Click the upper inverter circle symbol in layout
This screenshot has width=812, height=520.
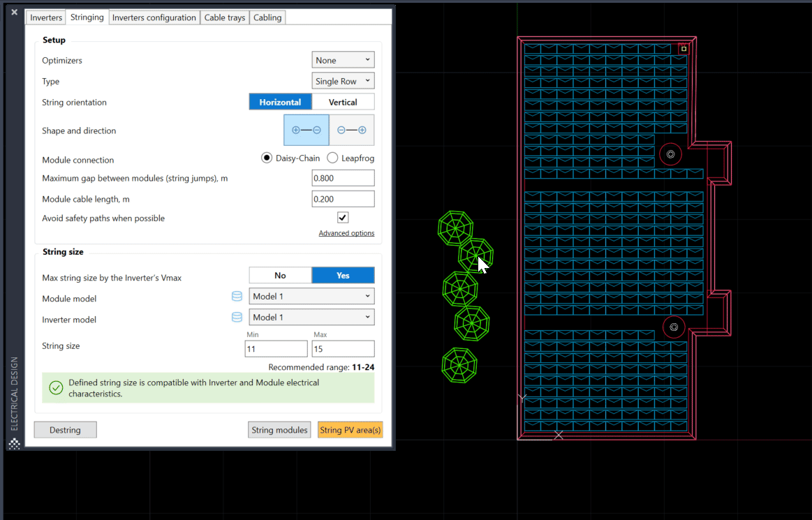click(x=670, y=154)
